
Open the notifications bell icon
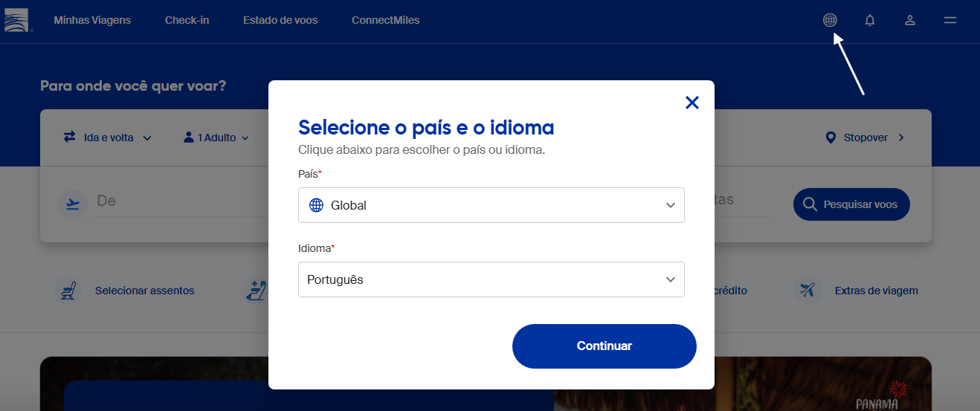[870, 21]
